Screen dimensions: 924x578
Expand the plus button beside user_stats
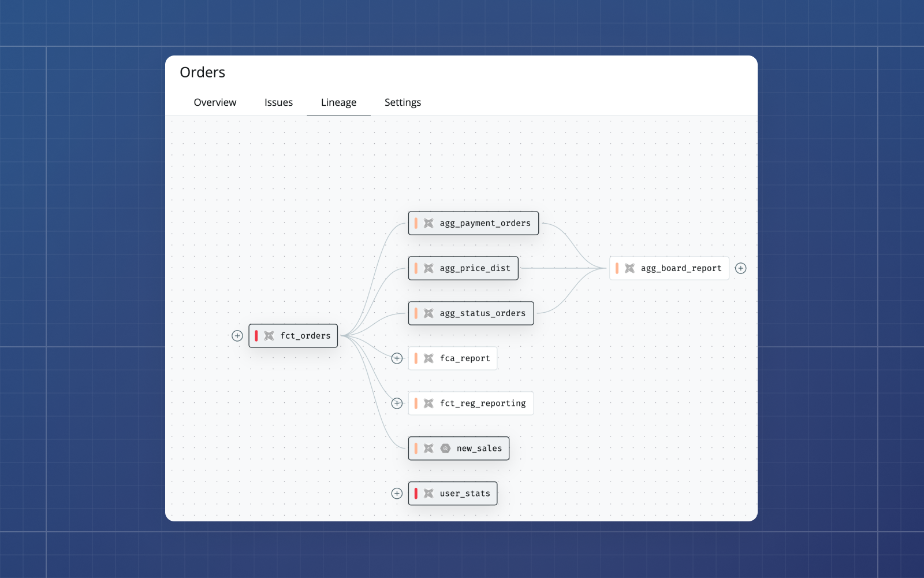pyautogui.click(x=397, y=493)
